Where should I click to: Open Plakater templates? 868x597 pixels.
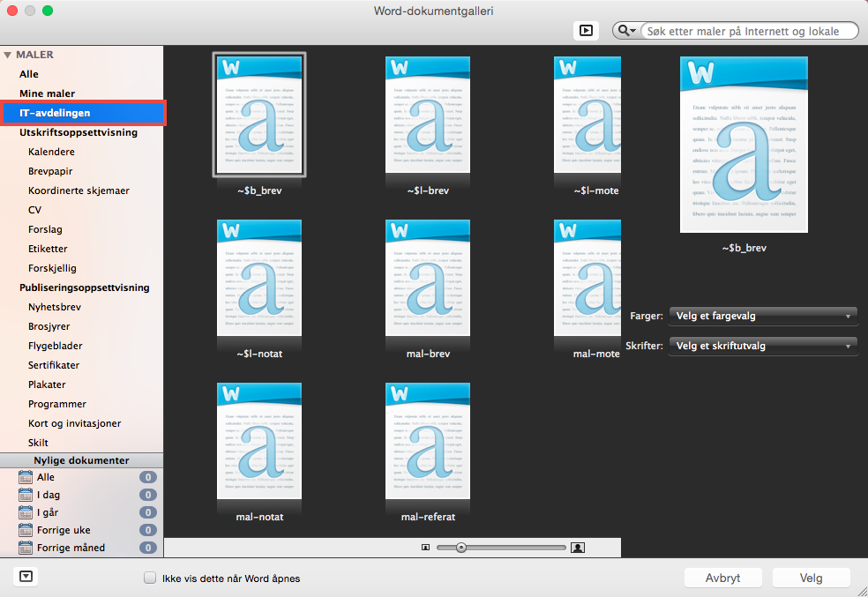(47, 384)
